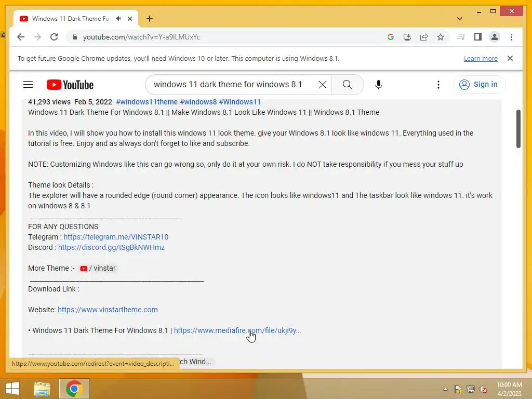
Task: Click the 'Download Link :' text
Action: (54, 289)
